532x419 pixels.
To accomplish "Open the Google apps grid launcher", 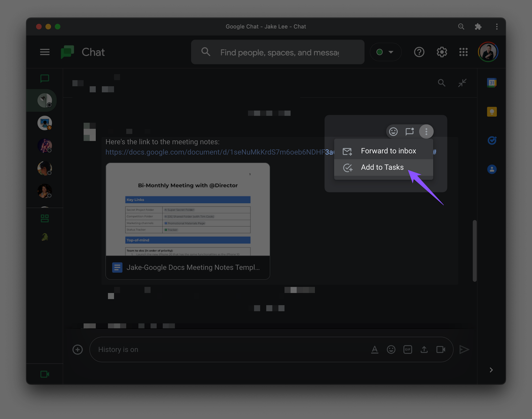I will click(x=463, y=52).
